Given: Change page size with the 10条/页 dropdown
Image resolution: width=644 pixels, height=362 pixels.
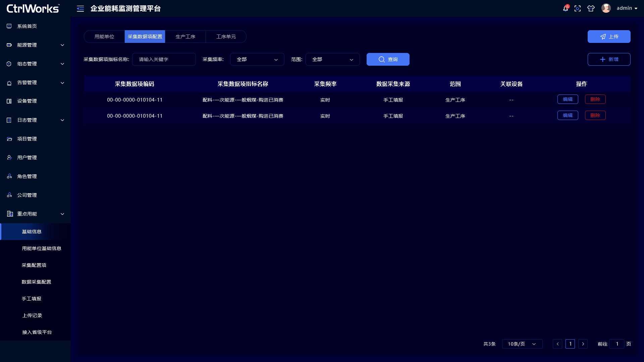Looking at the screenshot, I should pos(522,344).
